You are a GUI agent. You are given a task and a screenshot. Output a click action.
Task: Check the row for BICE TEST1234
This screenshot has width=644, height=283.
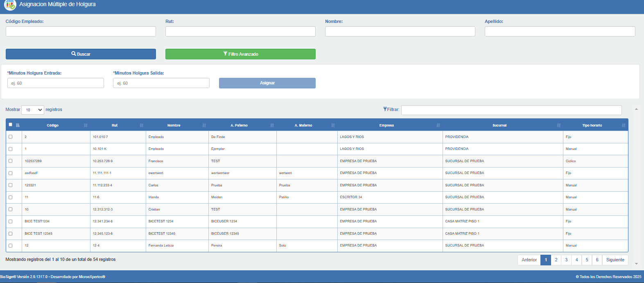pyautogui.click(x=11, y=222)
